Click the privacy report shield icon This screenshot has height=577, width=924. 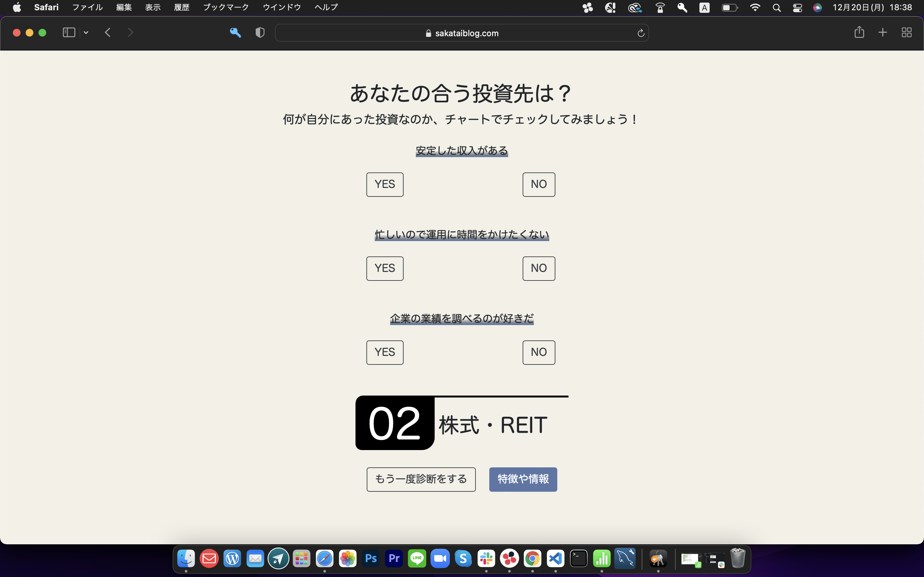(260, 33)
